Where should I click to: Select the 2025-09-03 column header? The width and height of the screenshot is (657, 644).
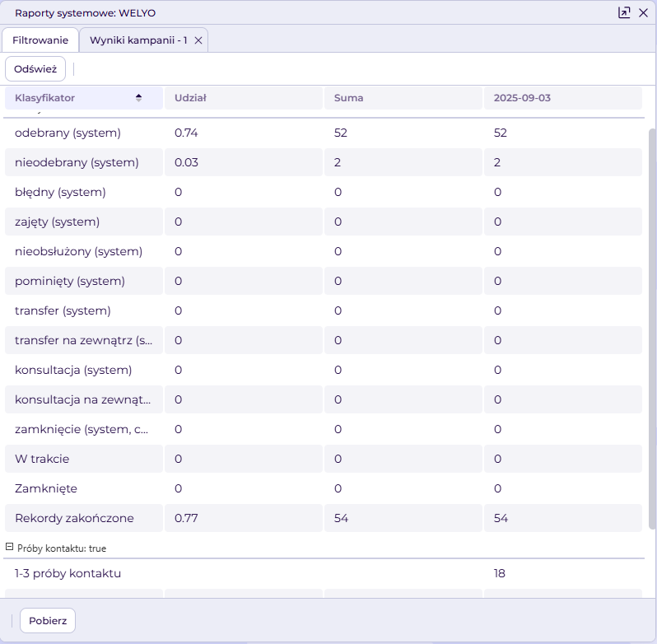(562, 98)
